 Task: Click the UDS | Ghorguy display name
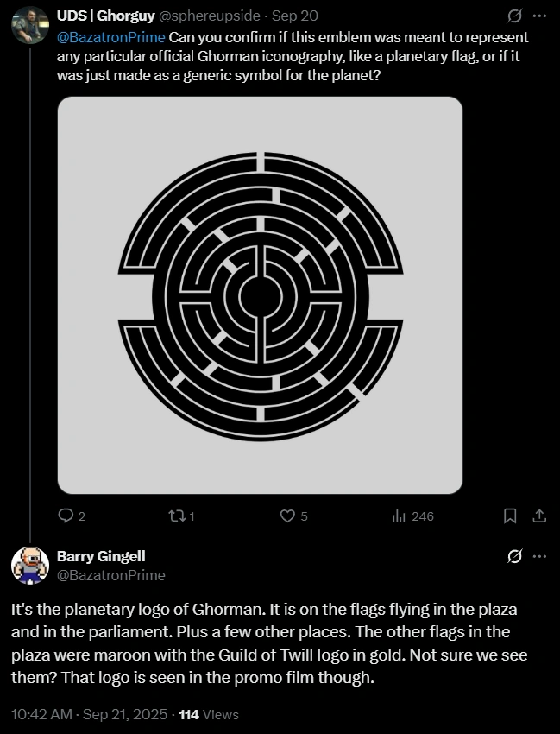click(105, 16)
